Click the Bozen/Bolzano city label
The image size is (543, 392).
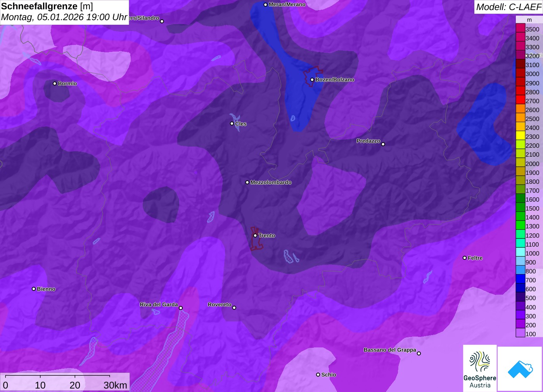click(335, 79)
